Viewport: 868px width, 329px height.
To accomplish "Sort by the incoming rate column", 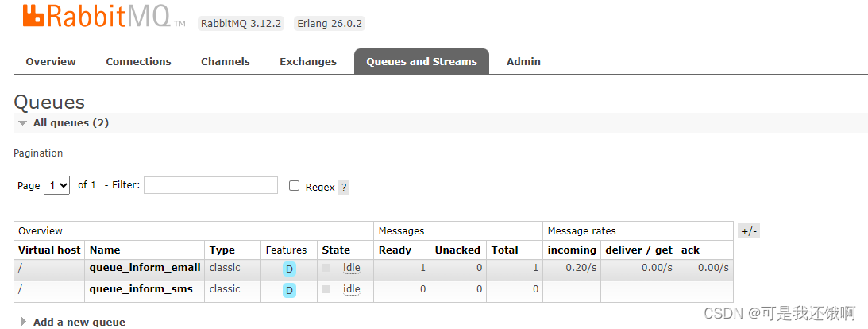I will 572,250.
